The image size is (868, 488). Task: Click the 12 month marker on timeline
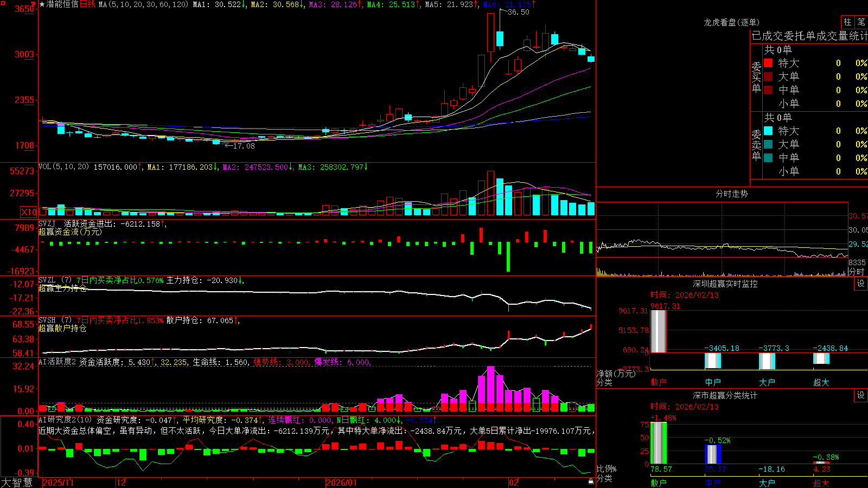[x=122, y=483]
